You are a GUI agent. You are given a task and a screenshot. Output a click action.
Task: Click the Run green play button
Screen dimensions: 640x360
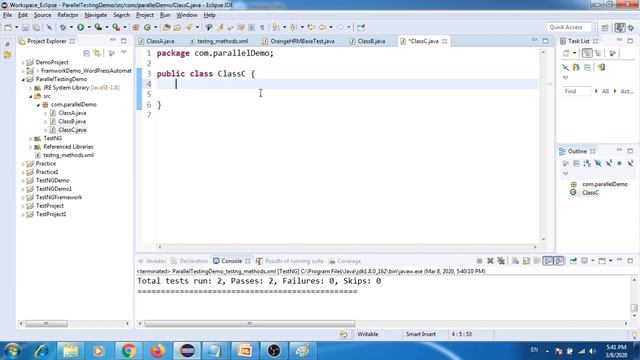point(80,27)
